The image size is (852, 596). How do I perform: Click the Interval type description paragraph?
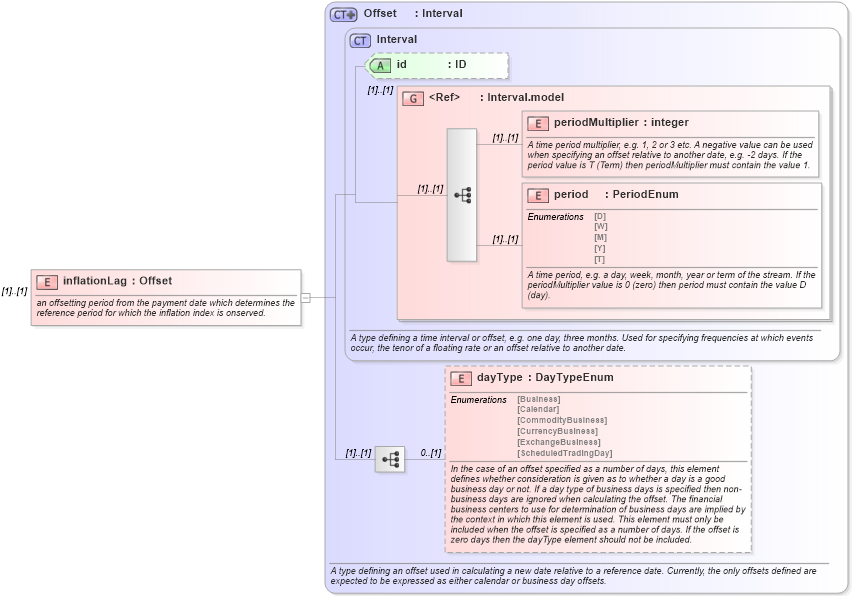click(x=581, y=343)
